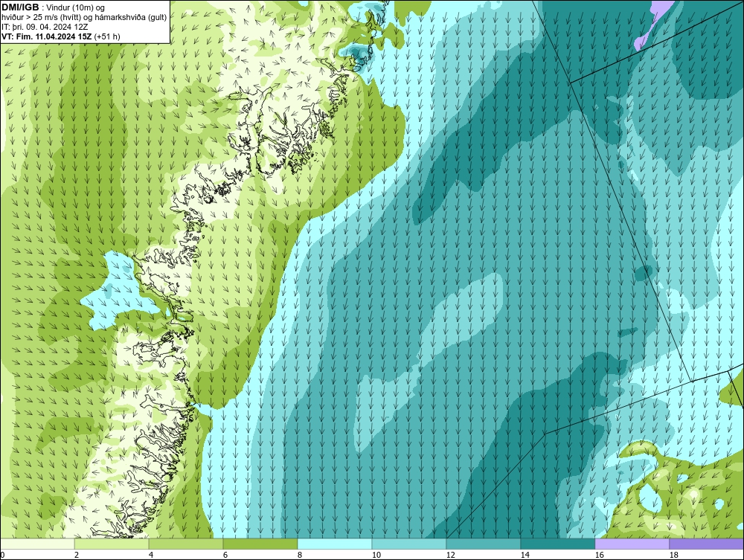The width and height of the screenshot is (744, 560).
Task: Click the 2–4 m/s light green legend swatch
Action: [112, 544]
